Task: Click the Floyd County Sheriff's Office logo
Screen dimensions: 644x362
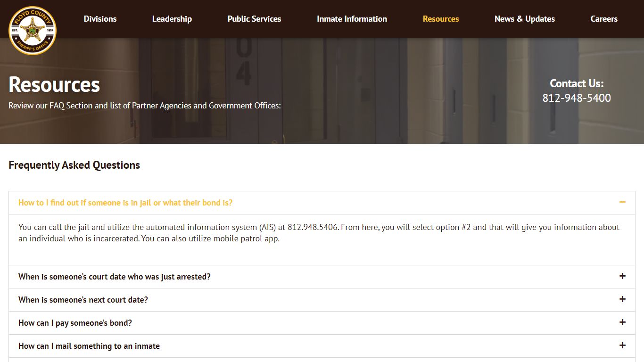Action: coord(33,30)
